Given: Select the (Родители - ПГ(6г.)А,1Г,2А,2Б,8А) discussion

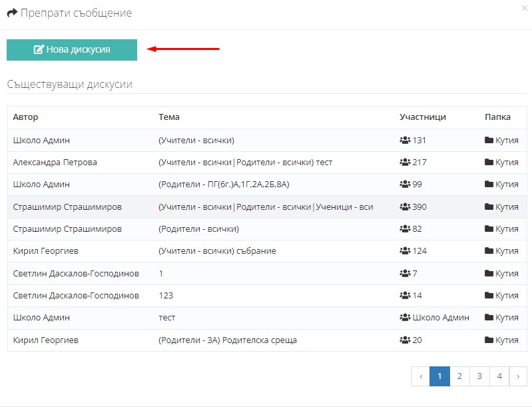Looking at the screenshot, I should [x=267, y=185].
